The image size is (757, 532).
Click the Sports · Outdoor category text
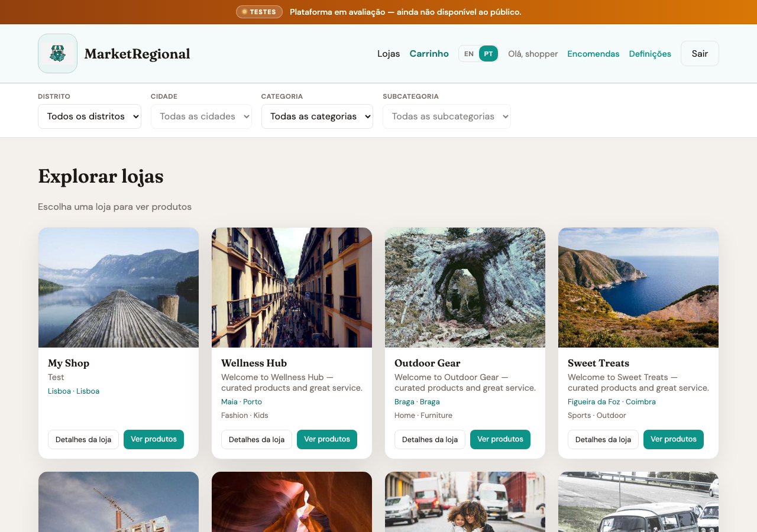click(x=597, y=415)
